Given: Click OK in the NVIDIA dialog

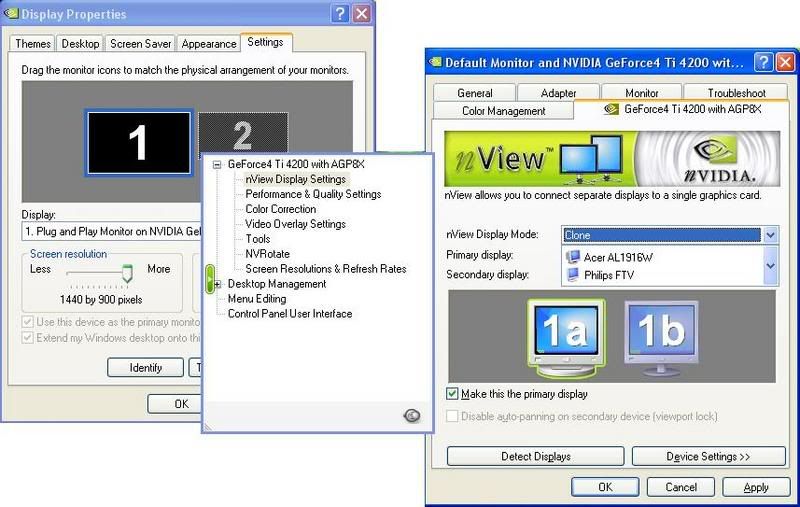Looking at the screenshot, I should click(x=605, y=487).
